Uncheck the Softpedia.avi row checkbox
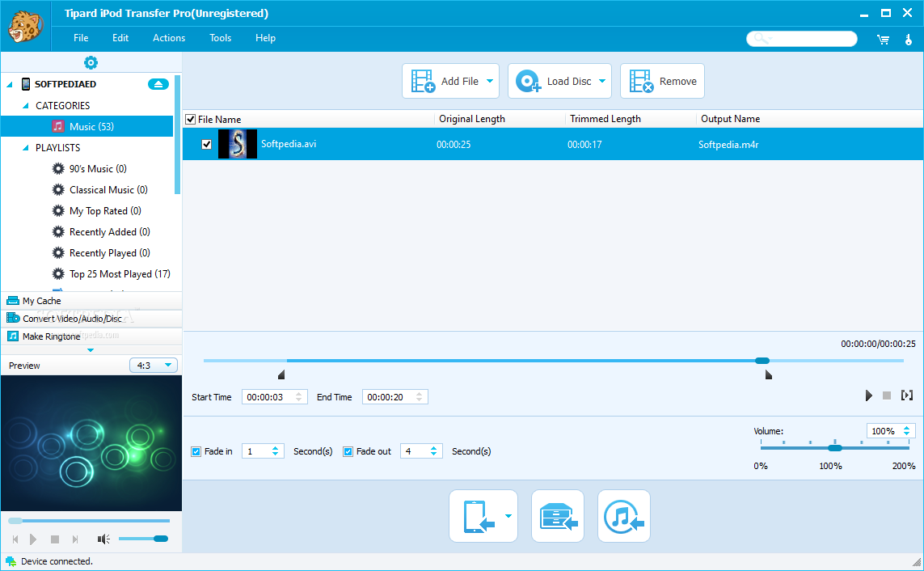This screenshot has height=571, width=924. point(206,145)
